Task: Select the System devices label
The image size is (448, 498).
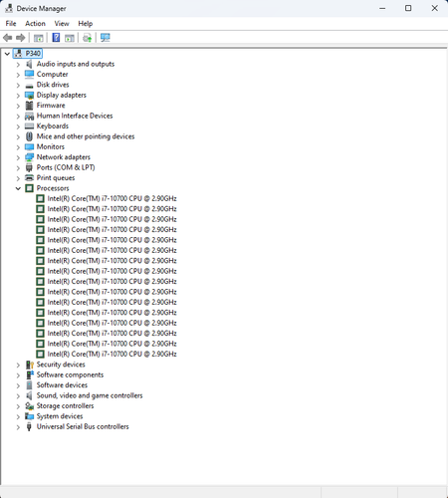Action: 60,416
